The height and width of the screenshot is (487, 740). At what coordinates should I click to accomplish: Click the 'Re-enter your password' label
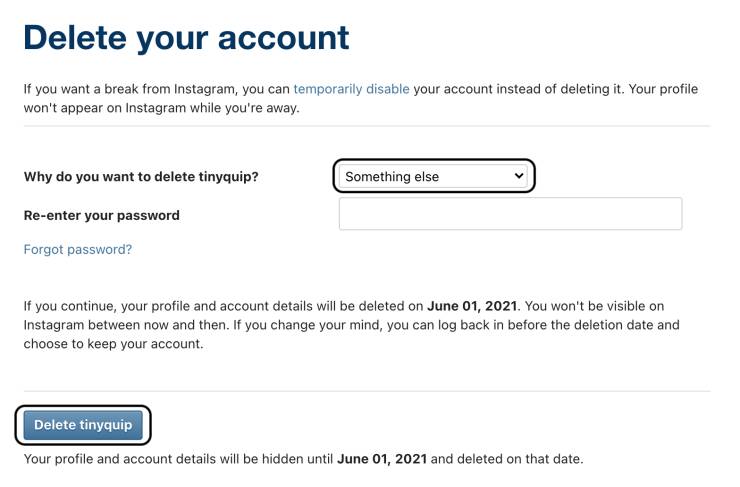pos(102,215)
